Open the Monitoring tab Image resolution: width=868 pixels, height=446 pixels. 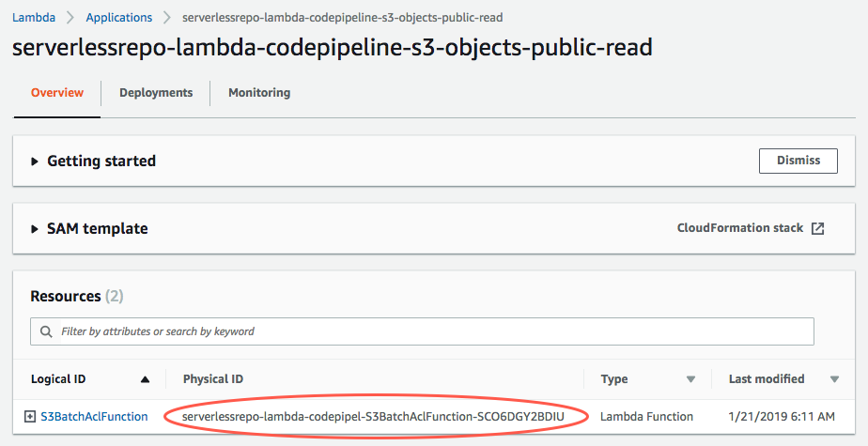point(259,92)
